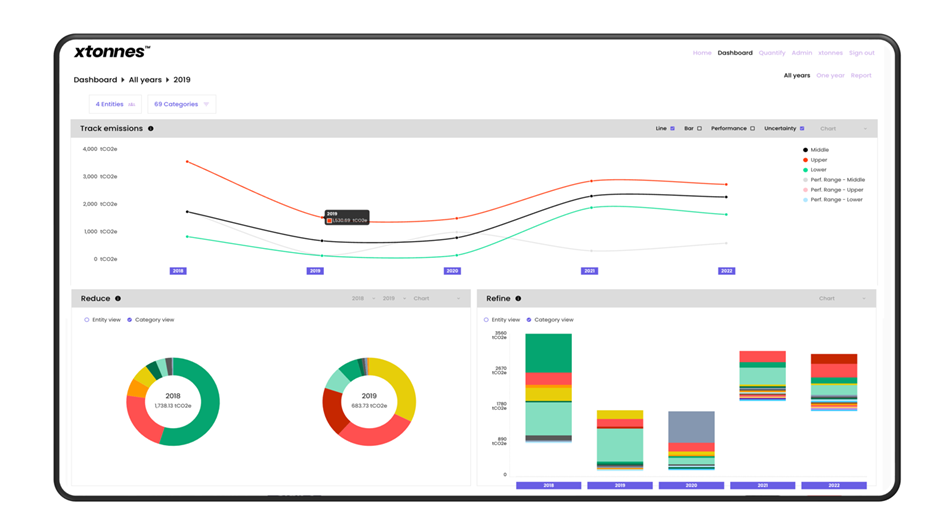Click the Sign out link

coord(861,53)
